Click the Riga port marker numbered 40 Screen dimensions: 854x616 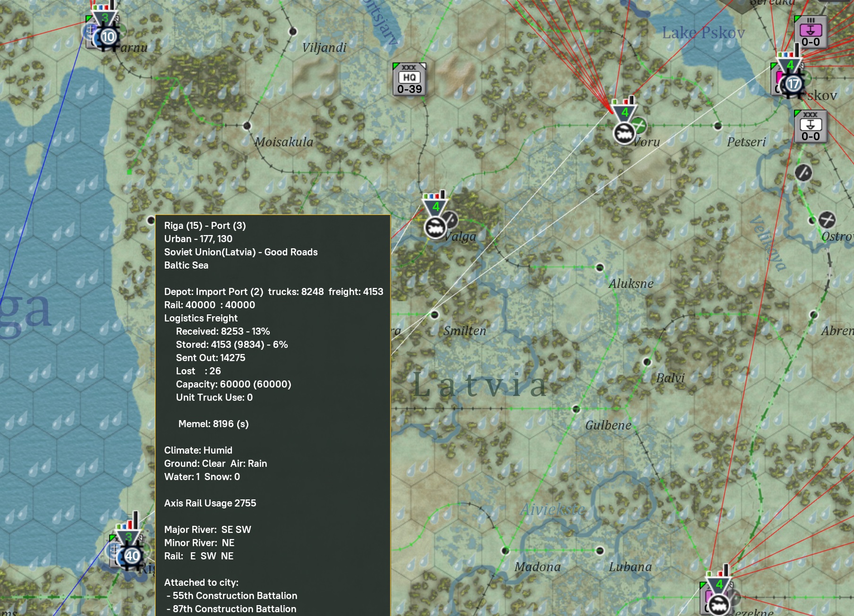click(x=132, y=556)
